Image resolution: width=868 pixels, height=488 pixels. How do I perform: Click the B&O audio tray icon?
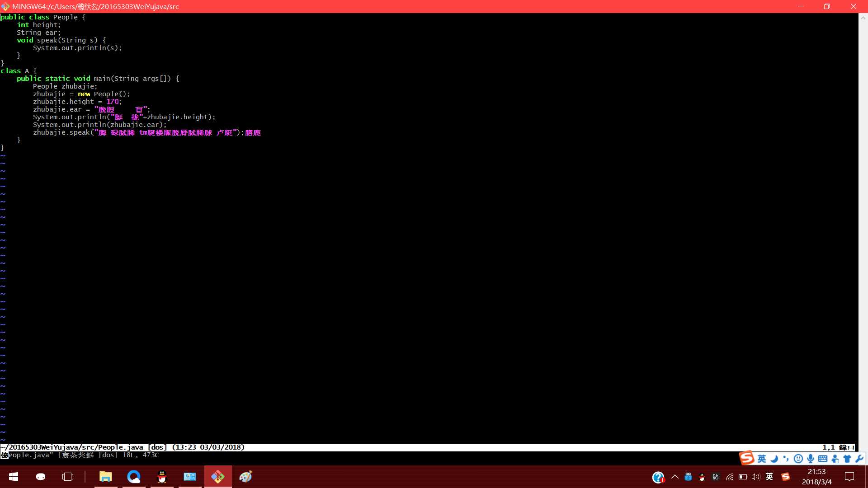[715, 477]
